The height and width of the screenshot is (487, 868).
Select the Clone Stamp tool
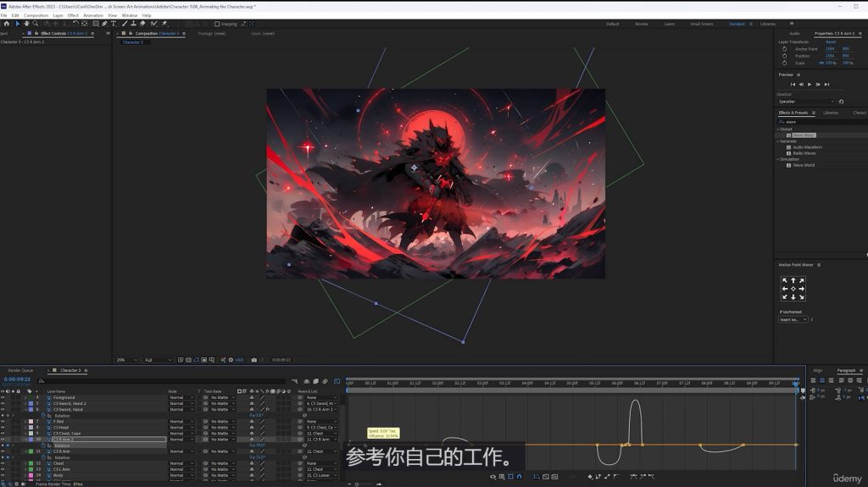click(133, 24)
